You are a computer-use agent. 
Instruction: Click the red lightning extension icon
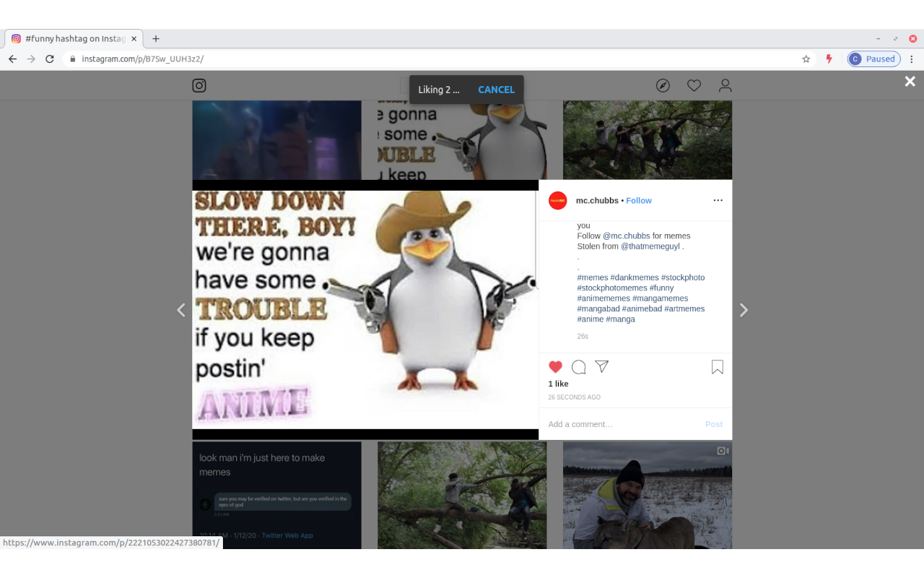pos(829,59)
